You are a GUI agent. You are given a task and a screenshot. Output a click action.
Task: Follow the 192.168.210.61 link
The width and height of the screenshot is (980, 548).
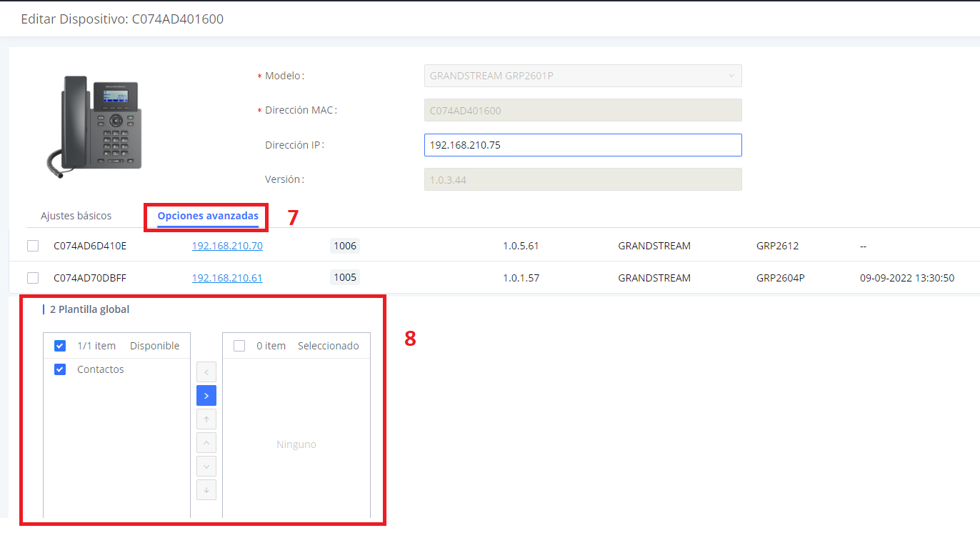coord(227,277)
